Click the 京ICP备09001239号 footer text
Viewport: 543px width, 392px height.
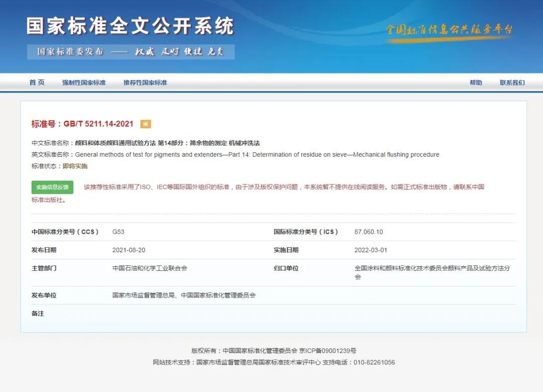pos(328,351)
